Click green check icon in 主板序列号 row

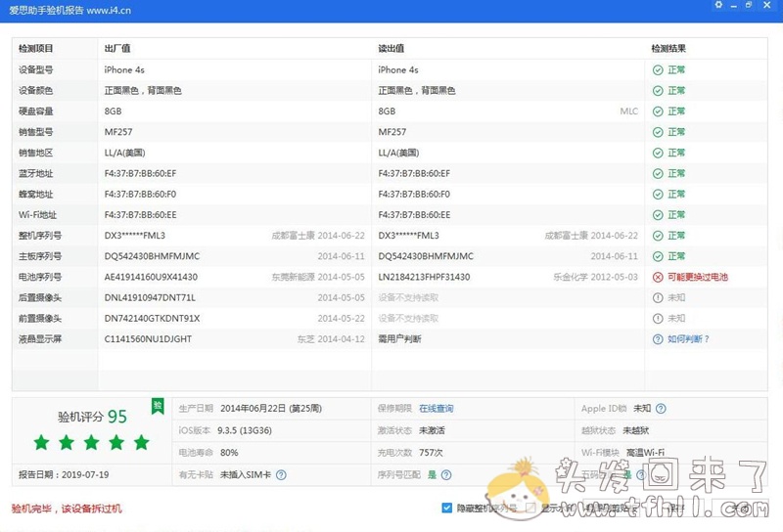pos(658,256)
